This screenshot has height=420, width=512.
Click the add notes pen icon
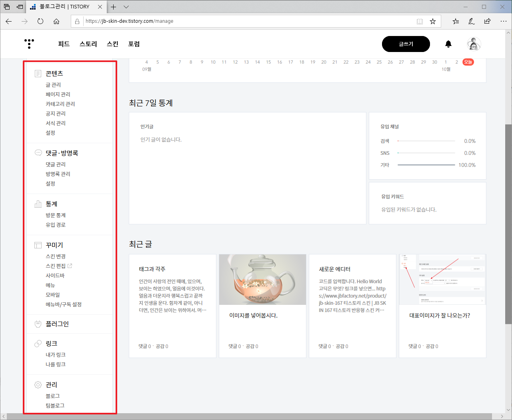(x=472, y=21)
